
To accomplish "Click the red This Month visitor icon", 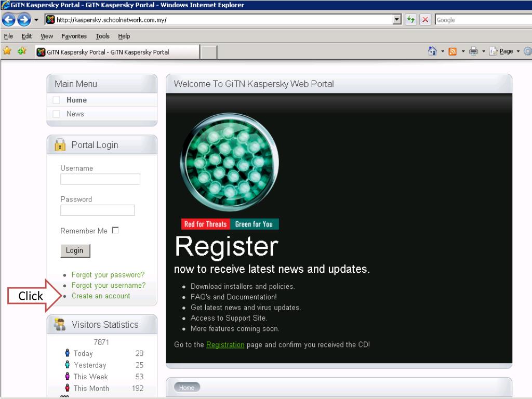I will coord(67,388).
